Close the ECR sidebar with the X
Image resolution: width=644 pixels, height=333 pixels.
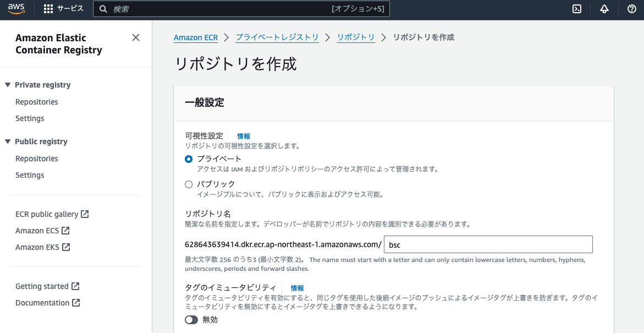[136, 37]
